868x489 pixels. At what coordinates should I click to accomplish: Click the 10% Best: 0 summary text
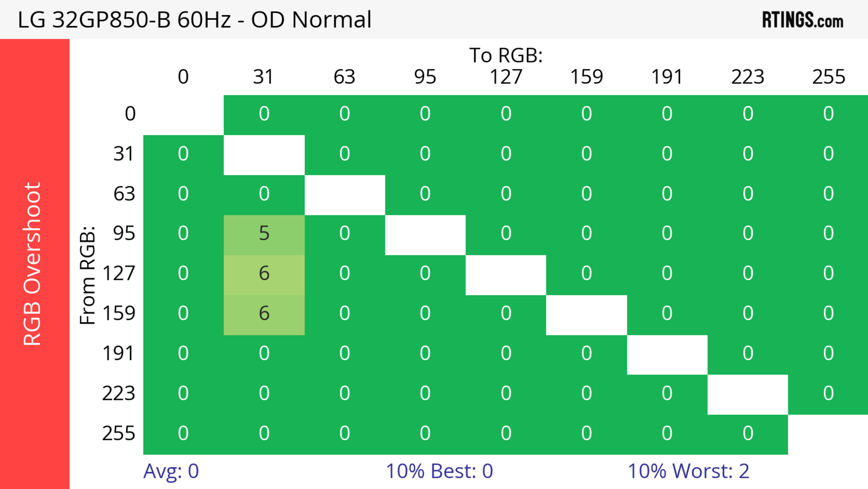coord(439,471)
